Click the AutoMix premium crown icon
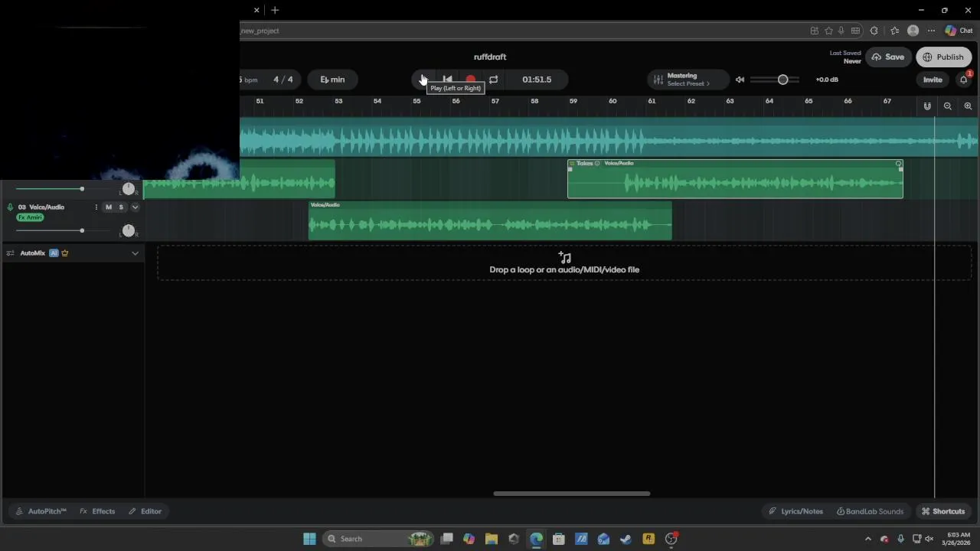 [64, 253]
